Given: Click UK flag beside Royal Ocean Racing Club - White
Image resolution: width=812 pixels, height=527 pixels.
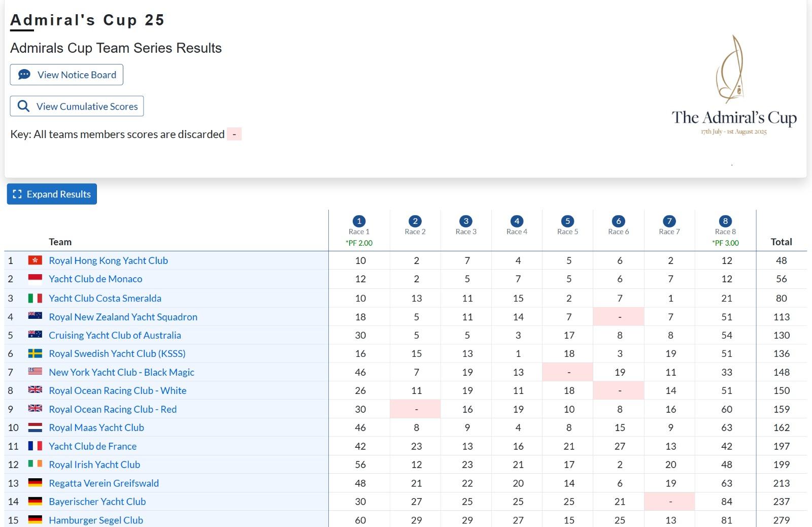Looking at the screenshot, I should pyautogui.click(x=35, y=389).
